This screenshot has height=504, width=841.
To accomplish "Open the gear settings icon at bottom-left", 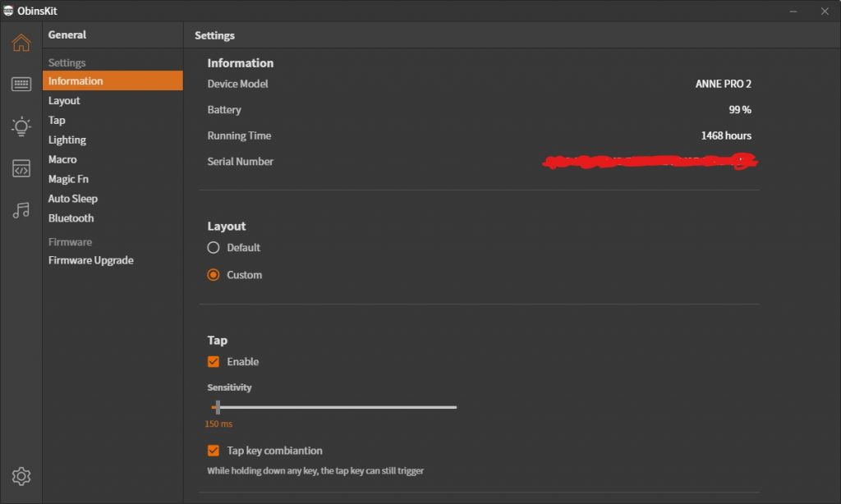I will pos(21,476).
